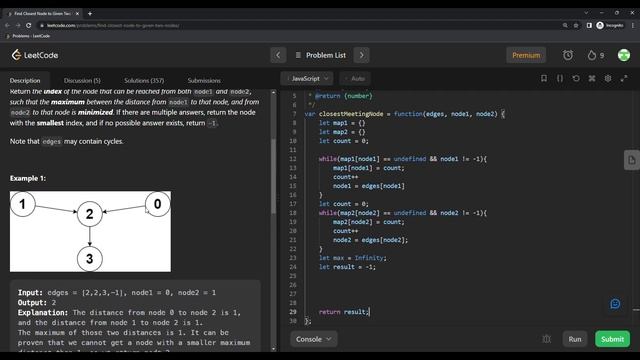This screenshot has width=640, height=360.
Task: Click the Incognito profile indicator
Action: point(610,25)
